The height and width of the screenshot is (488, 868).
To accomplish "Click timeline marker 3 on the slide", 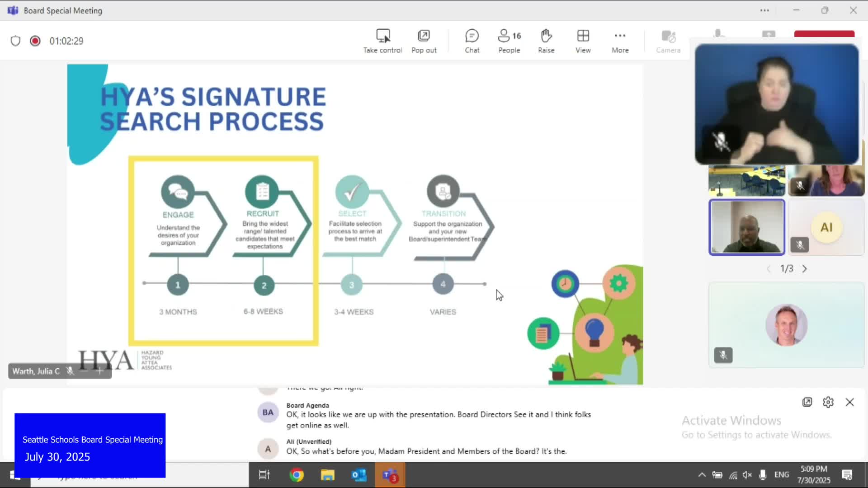I will (352, 285).
